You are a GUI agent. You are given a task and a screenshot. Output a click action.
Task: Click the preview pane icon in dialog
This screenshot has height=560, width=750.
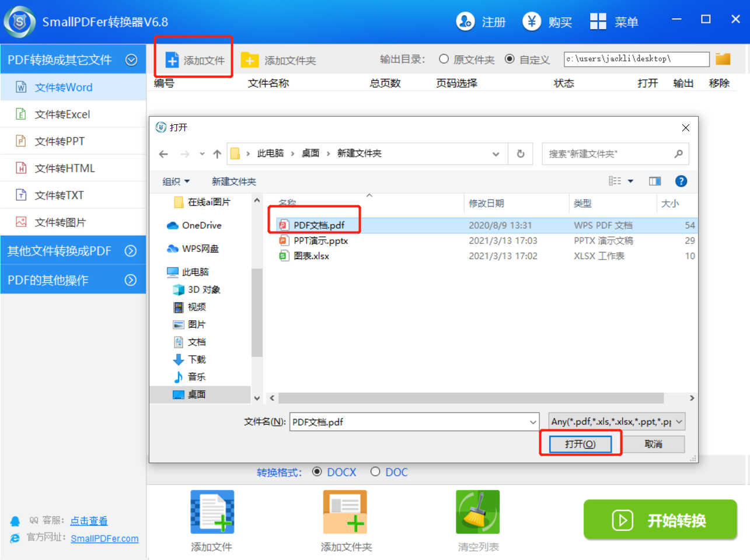coord(655,181)
